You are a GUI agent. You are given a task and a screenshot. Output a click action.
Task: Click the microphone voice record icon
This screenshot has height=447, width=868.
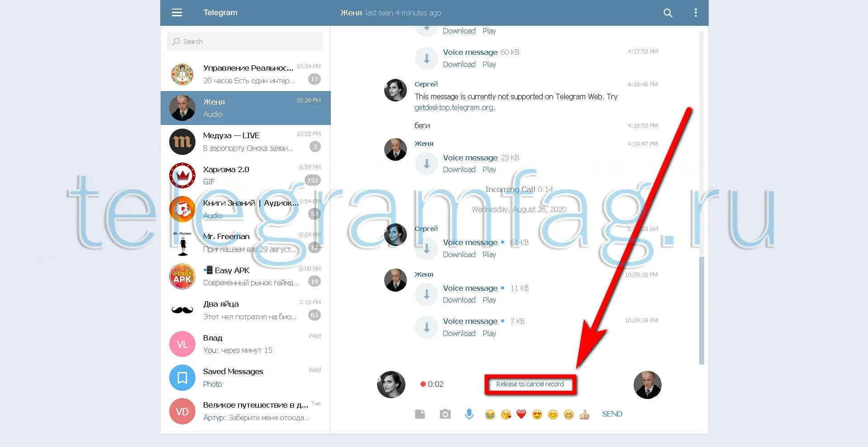coord(469,414)
